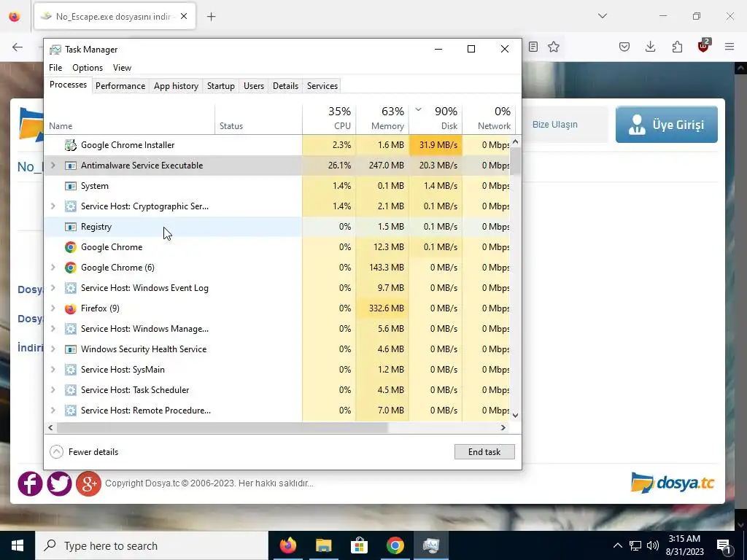The image size is (747, 560).
Task: Open the Firefox hamburger menu
Action: [729, 47]
